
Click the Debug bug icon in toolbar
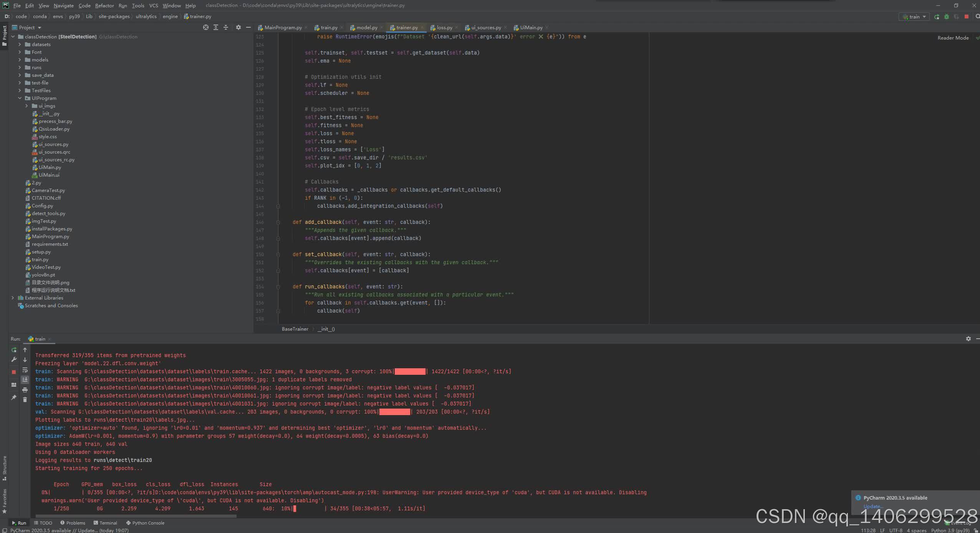(947, 17)
